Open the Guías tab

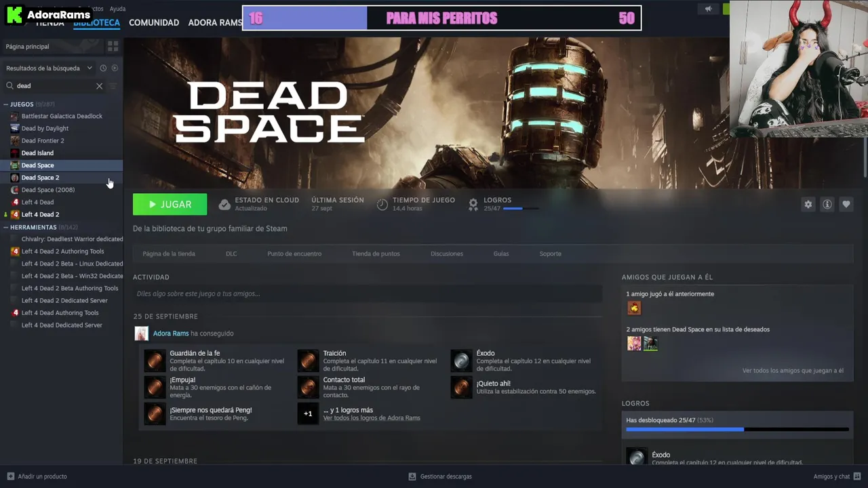(501, 253)
